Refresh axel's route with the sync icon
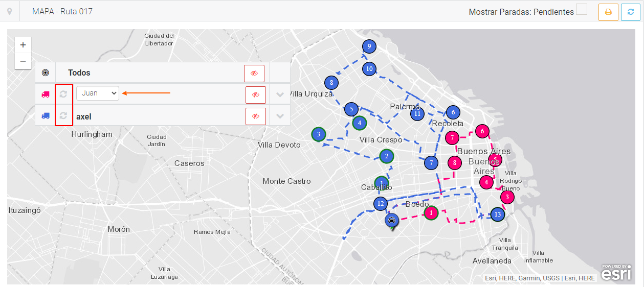 coord(63,115)
